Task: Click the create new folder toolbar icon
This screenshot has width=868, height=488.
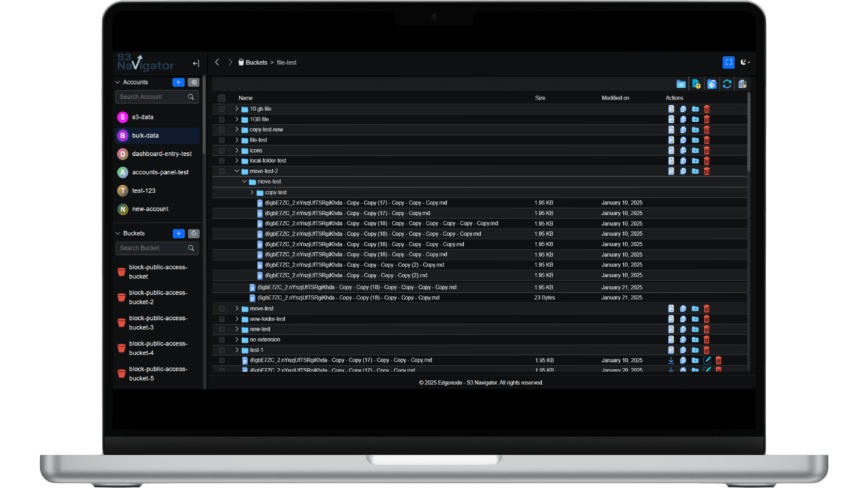Action: point(681,84)
